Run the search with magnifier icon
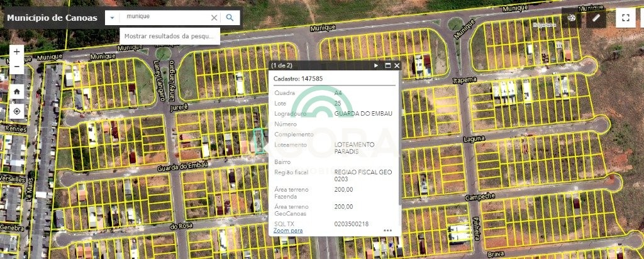 [x=230, y=18]
